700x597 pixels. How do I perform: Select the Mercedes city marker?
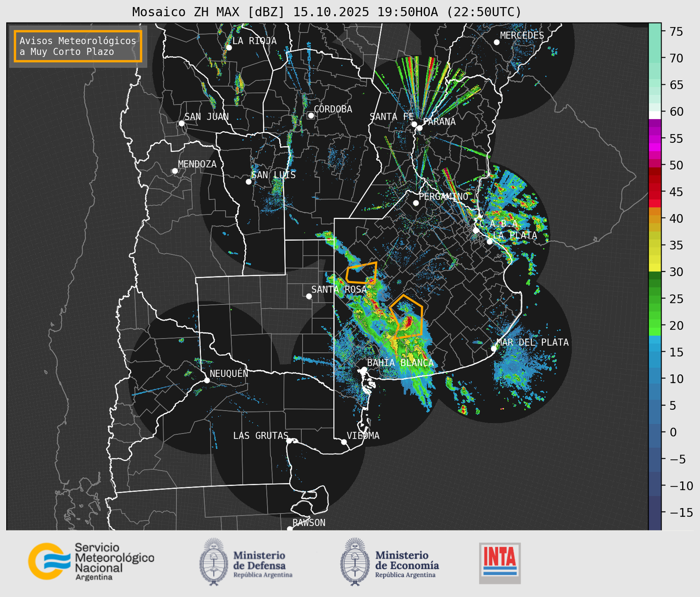tap(496, 42)
